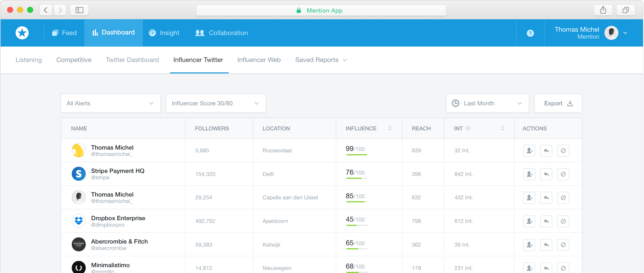Toggle the browser sidebar icon

(x=79, y=10)
